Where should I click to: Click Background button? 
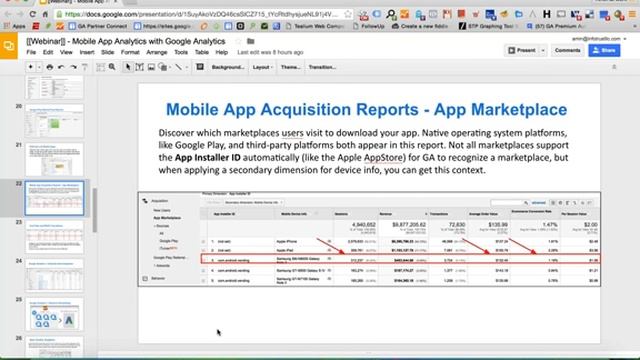pos(228,67)
